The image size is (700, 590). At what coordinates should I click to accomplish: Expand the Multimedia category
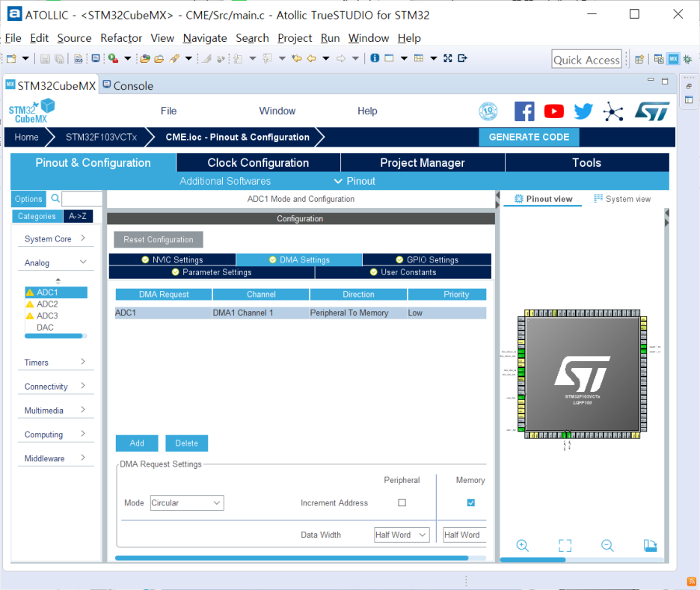coord(55,411)
